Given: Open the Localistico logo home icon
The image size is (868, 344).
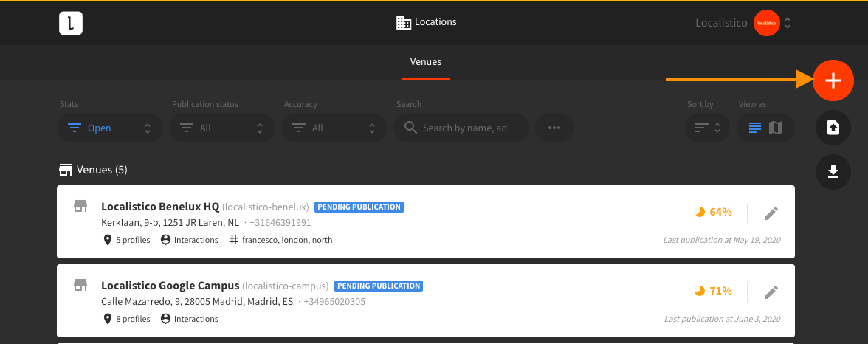Looking at the screenshot, I should point(71,24).
